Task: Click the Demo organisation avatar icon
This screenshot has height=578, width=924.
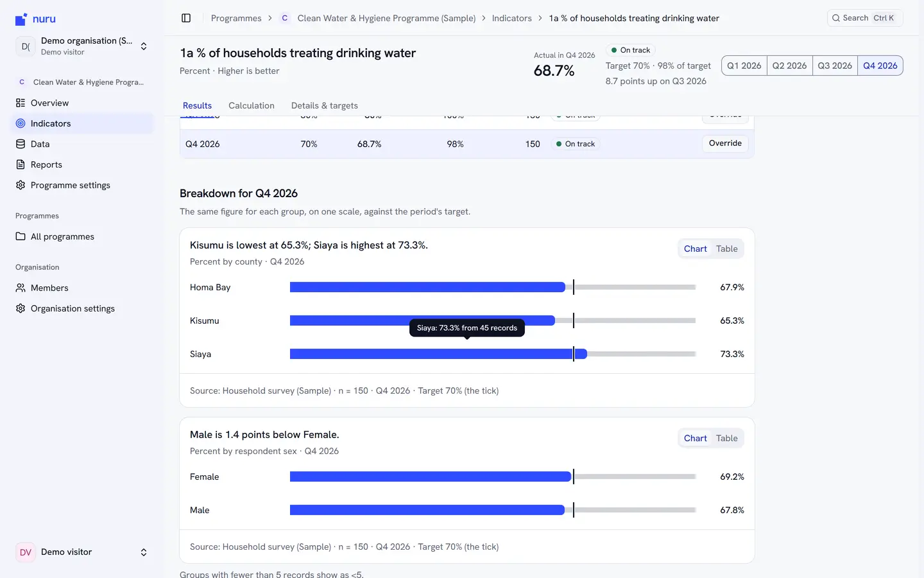Action: [26, 46]
